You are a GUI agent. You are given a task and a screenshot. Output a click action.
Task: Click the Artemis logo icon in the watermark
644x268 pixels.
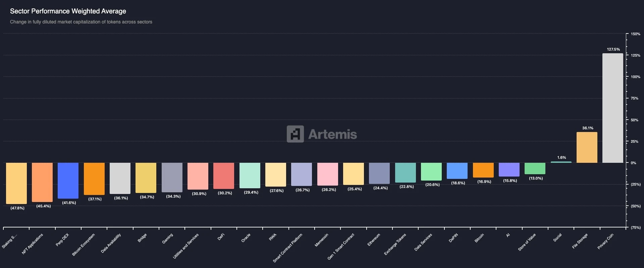pyautogui.click(x=295, y=134)
